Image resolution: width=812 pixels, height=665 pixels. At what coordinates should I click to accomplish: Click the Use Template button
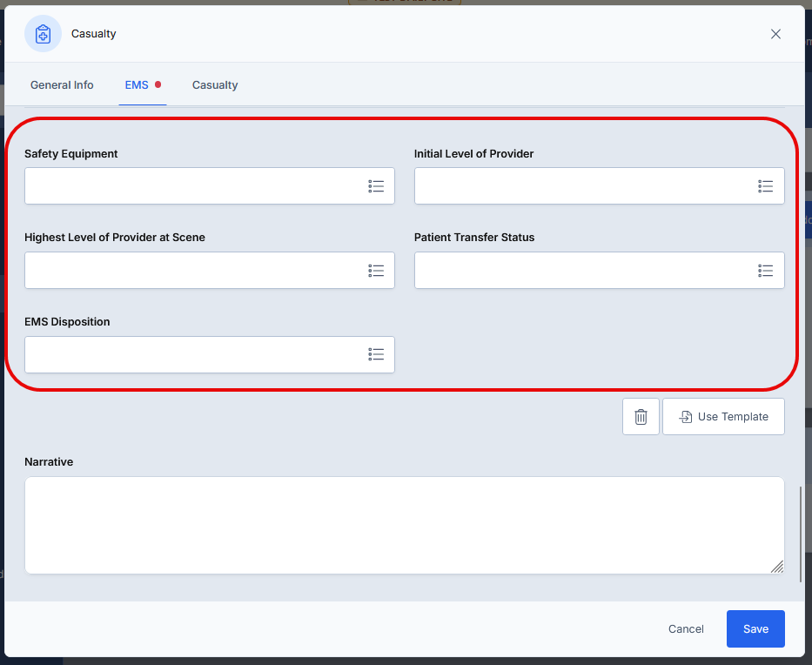723,416
